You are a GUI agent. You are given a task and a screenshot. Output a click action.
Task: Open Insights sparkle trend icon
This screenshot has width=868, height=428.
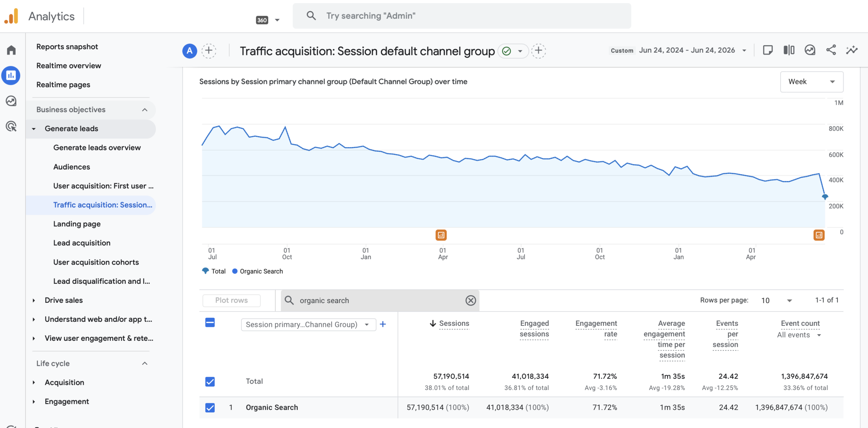pos(852,50)
